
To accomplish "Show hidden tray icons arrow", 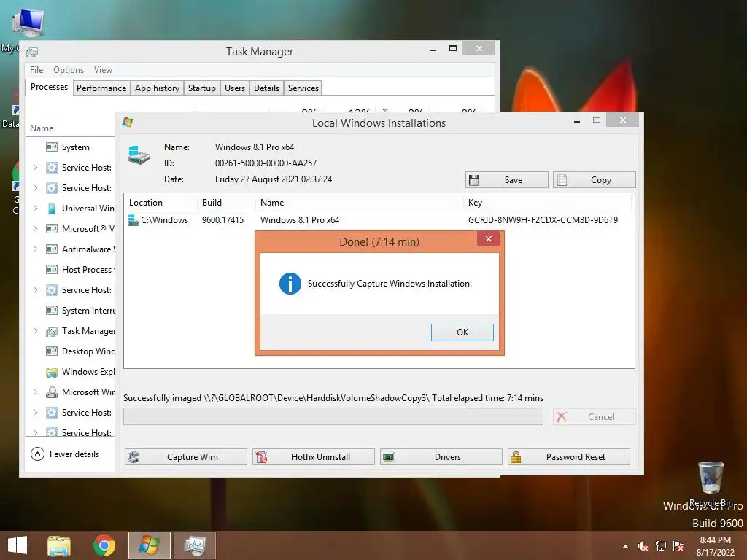I will (x=625, y=546).
